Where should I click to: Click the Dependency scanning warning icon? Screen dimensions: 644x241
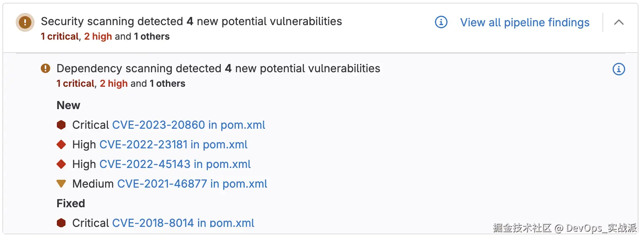pos(45,69)
